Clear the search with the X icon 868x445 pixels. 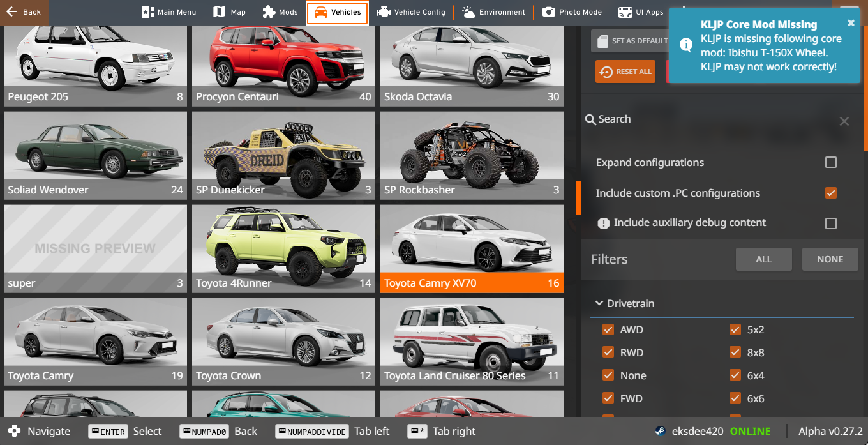pyautogui.click(x=844, y=121)
